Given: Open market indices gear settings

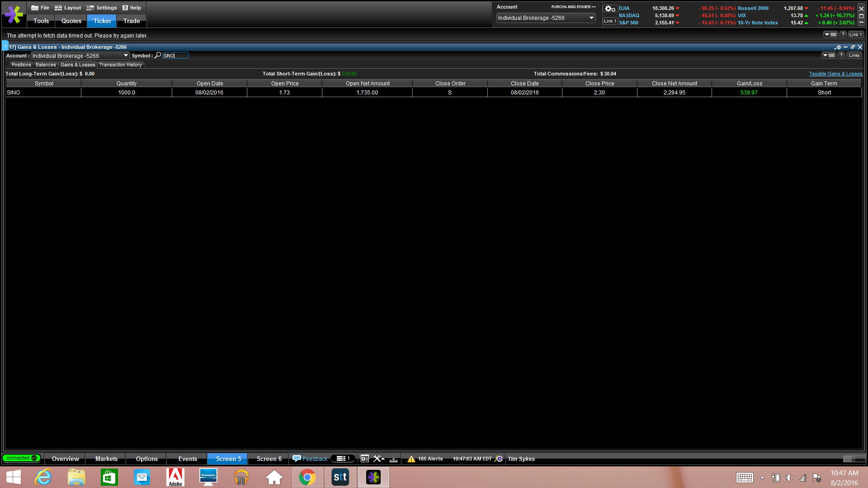Looking at the screenshot, I should coord(610,9).
